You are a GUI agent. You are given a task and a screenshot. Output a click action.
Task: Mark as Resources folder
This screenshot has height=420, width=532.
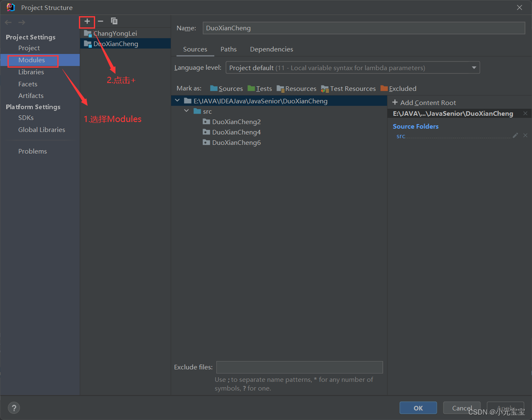point(297,88)
